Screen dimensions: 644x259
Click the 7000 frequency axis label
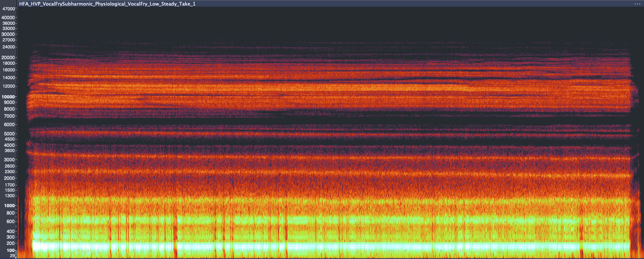point(10,116)
